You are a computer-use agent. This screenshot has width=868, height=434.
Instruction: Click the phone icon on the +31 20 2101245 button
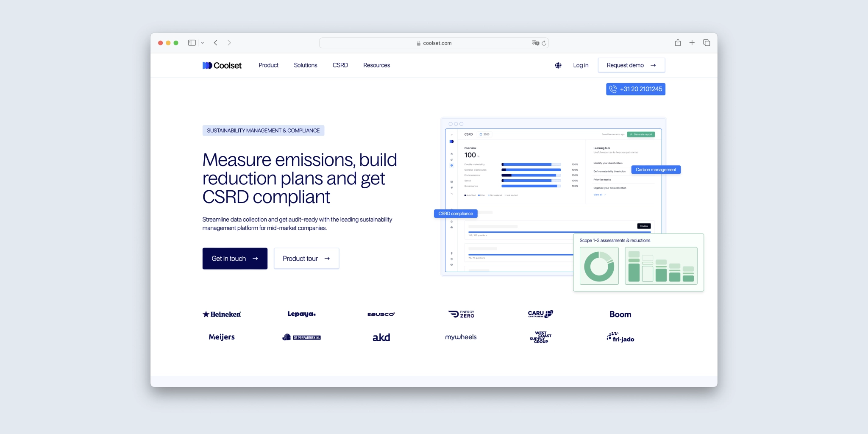click(x=613, y=89)
